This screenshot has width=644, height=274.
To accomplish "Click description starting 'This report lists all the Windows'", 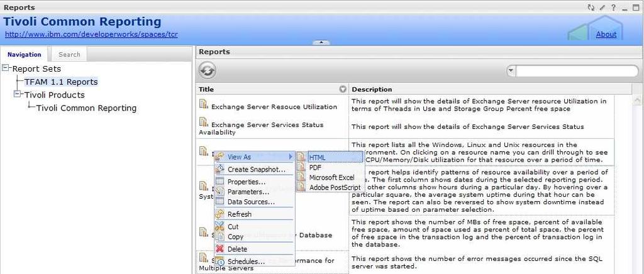I will pyautogui.click(x=479, y=152).
